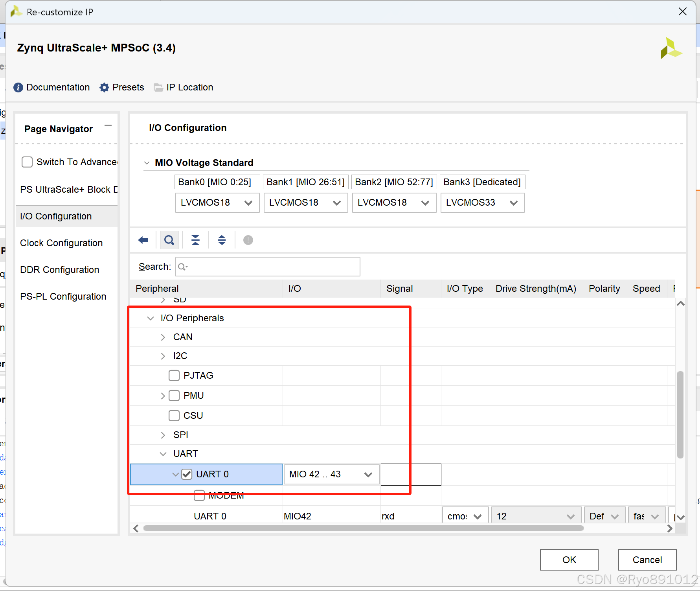Click the Documentation info icon
This screenshot has height=591, width=700.
click(18, 87)
